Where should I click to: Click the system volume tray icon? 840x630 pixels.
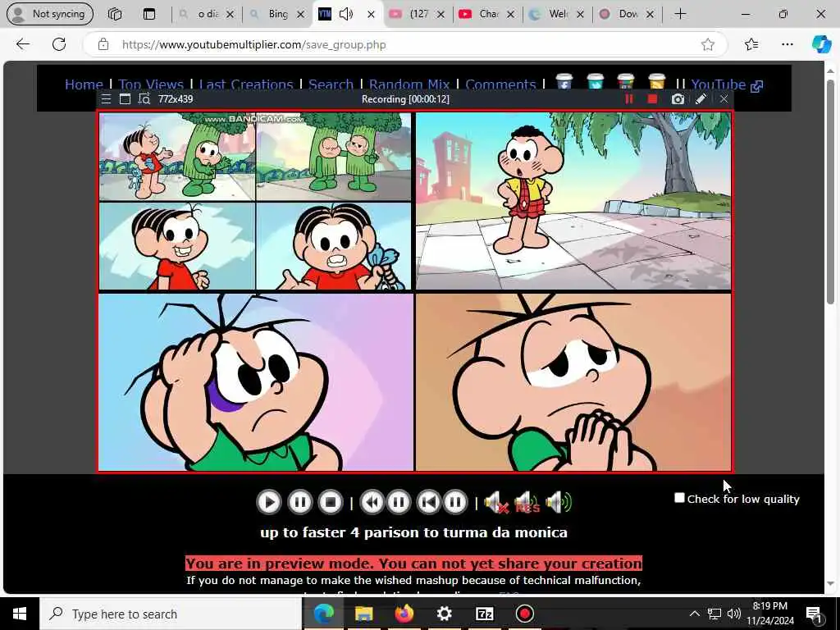[x=734, y=614]
